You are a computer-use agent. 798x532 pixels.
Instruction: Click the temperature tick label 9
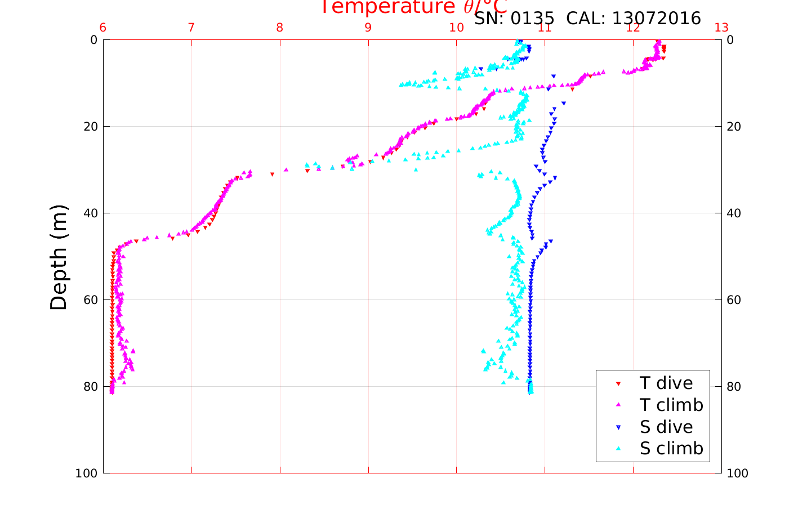pos(368,28)
